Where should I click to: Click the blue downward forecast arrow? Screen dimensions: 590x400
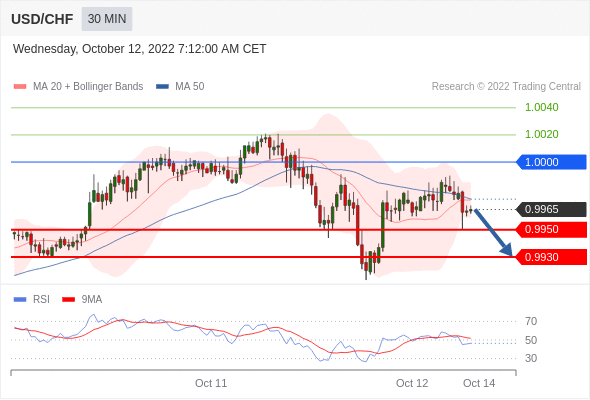pyautogui.click(x=493, y=233)
